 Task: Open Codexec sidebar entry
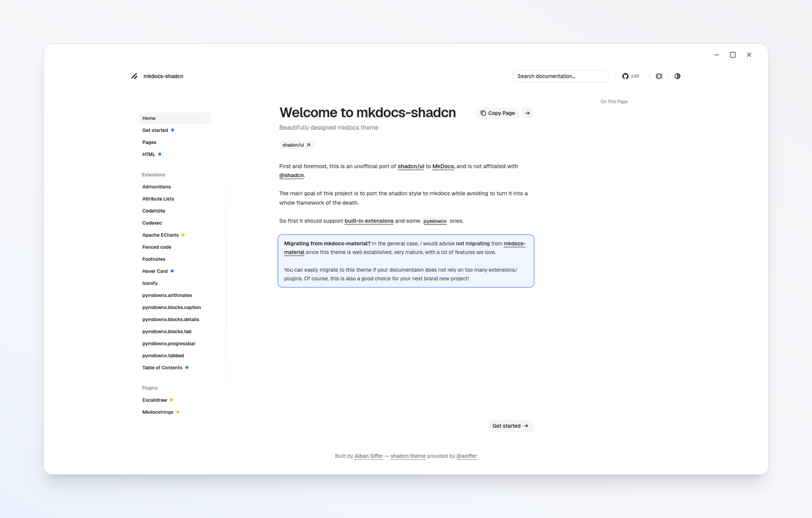(x=152, y=223)
